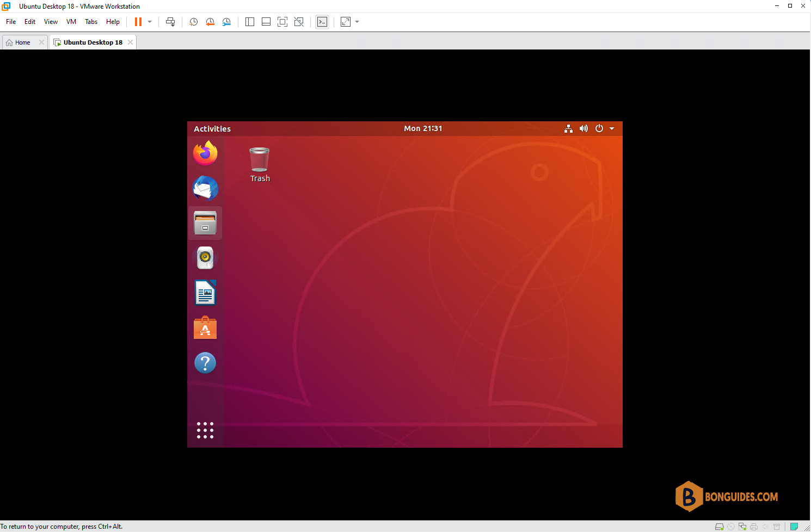This screenshot has height=532, width=811.
Task: Open the clock showing Mon 21:31
Action: point(423,129)
